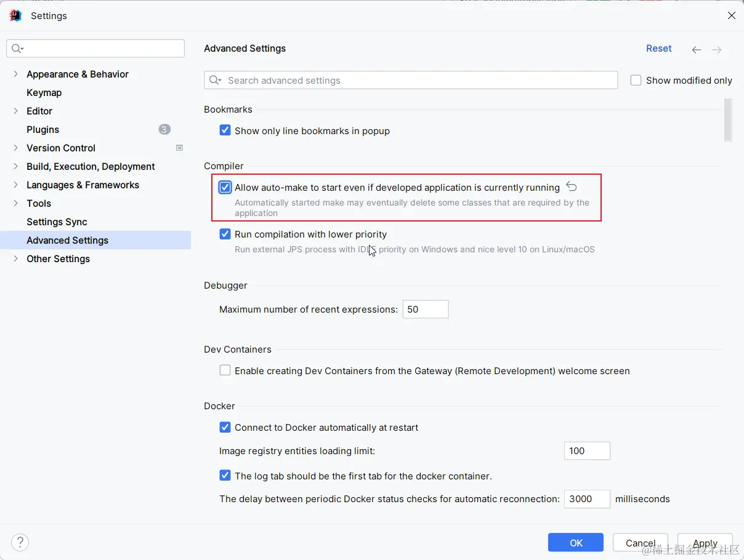The height and width of the screenshot is (560, 744).
Task: Click the revert arrow beside auto-make setting
Action: [x=572, y=186]
